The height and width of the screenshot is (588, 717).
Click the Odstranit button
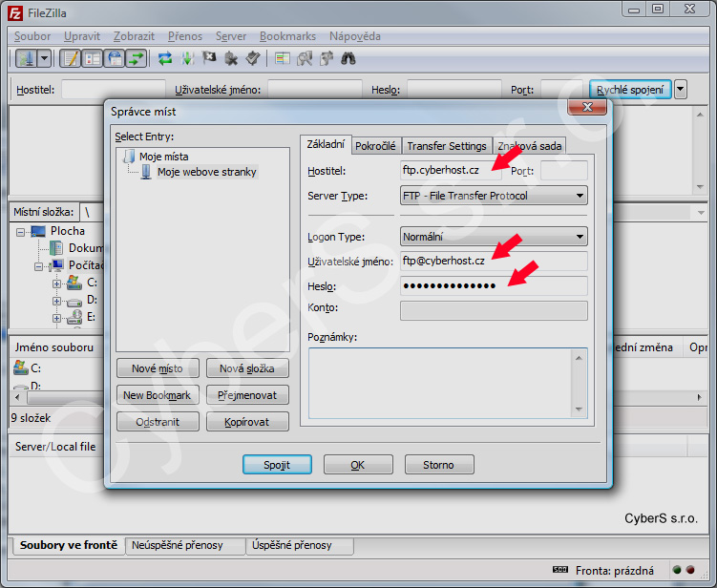click(x=158, y=422)
